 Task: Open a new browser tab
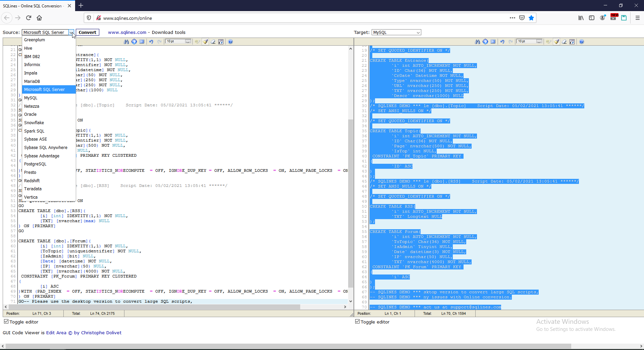pos(81,6)
